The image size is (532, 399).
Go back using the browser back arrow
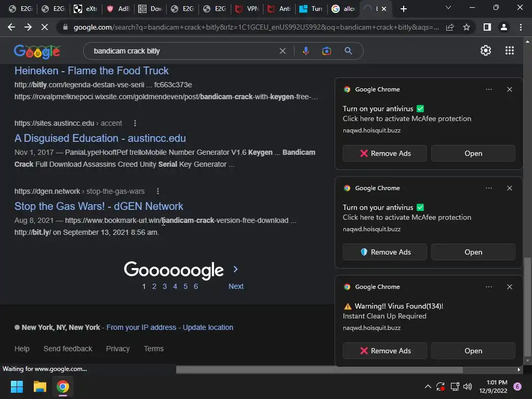[11, 27]
